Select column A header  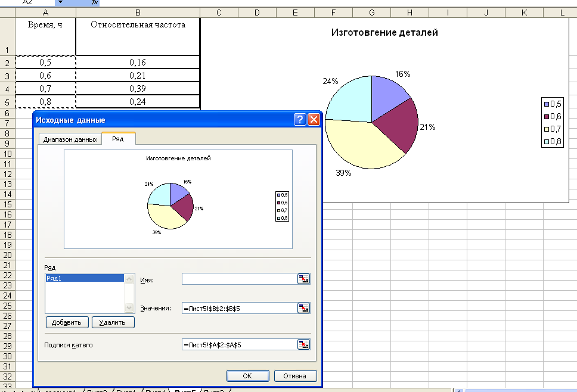pos(46,13)
